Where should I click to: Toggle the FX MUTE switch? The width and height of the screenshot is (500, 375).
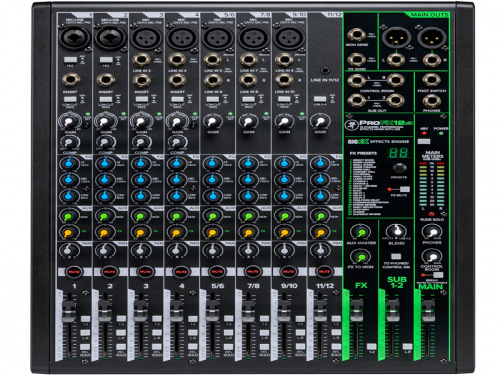404,189
